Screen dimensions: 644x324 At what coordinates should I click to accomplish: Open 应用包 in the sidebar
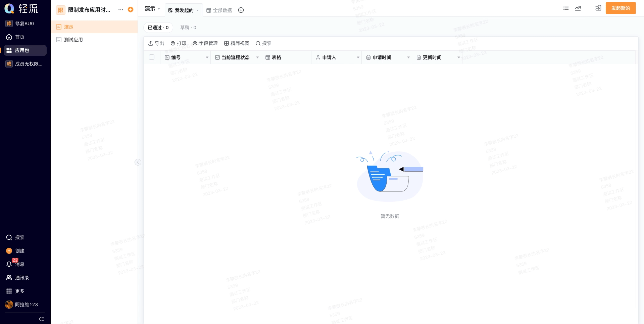[25, 50]
